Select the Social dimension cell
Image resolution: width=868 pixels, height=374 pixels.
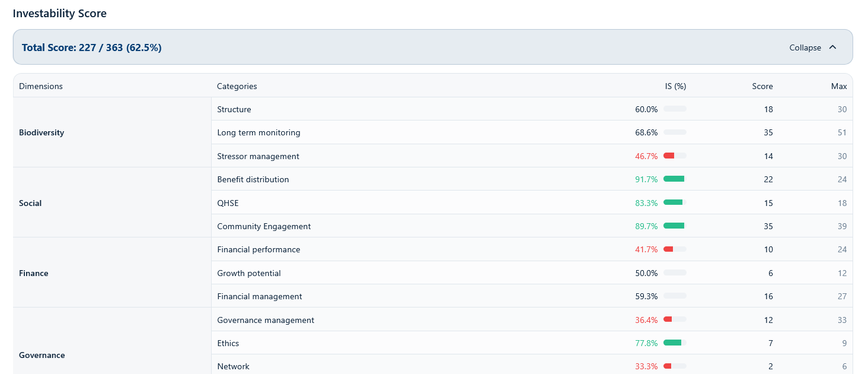30,203
